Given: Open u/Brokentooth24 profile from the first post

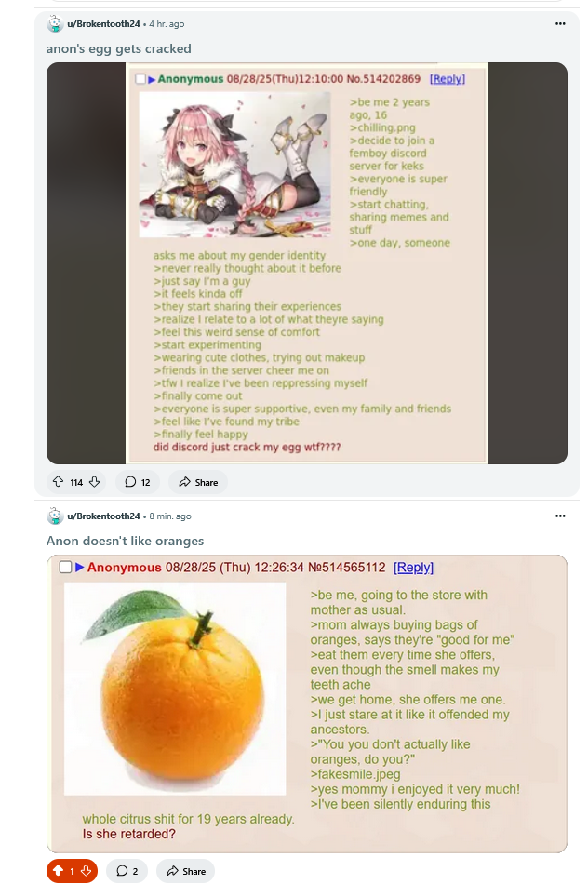Looking at the screenshot, I should [103, 23].
